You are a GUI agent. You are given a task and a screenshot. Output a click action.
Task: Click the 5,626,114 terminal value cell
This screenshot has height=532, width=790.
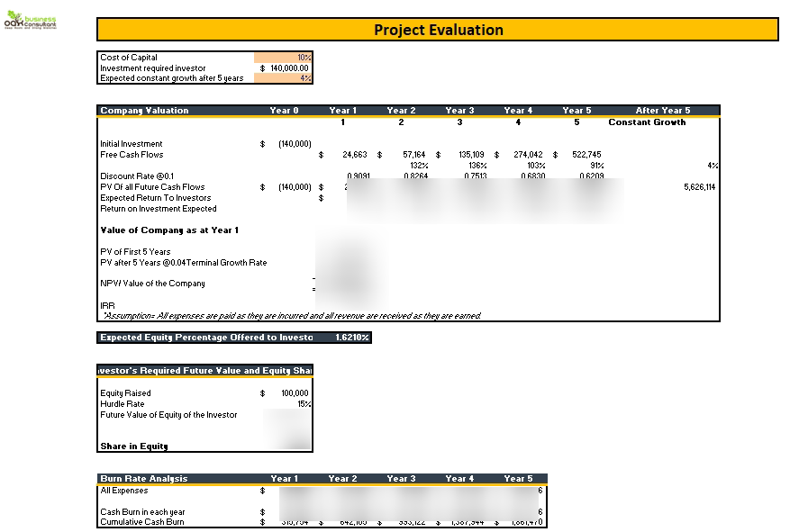[699, 186]
